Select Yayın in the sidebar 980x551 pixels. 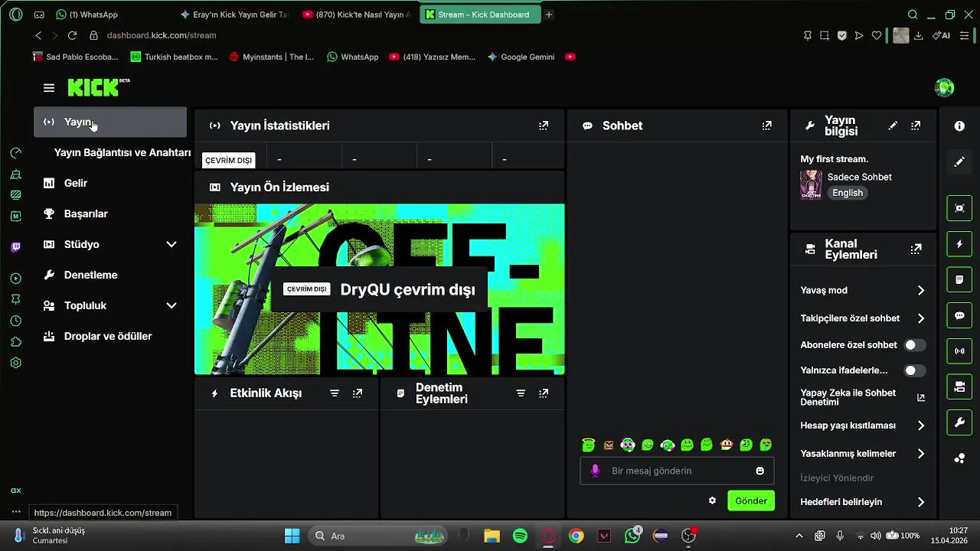pos(110,122)
